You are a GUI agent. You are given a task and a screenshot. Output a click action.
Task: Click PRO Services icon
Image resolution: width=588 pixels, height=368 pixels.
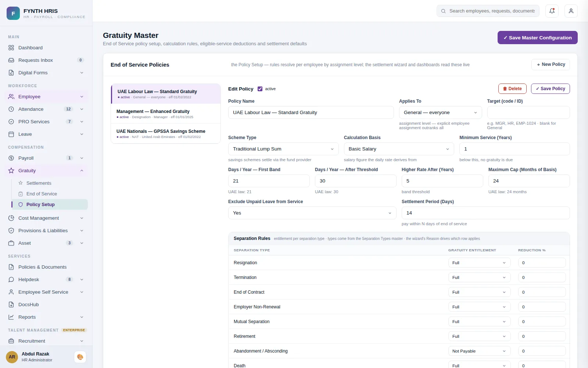coord(11,122)
